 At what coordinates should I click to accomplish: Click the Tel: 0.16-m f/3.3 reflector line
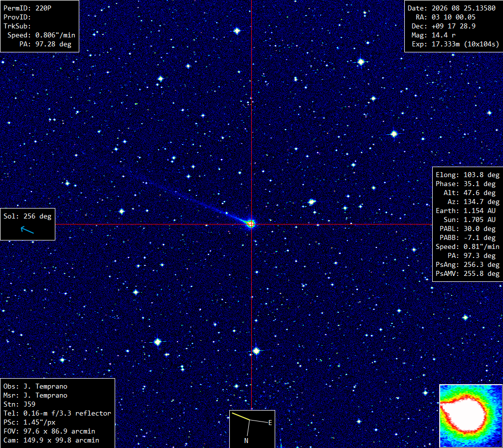pos(57,414)
